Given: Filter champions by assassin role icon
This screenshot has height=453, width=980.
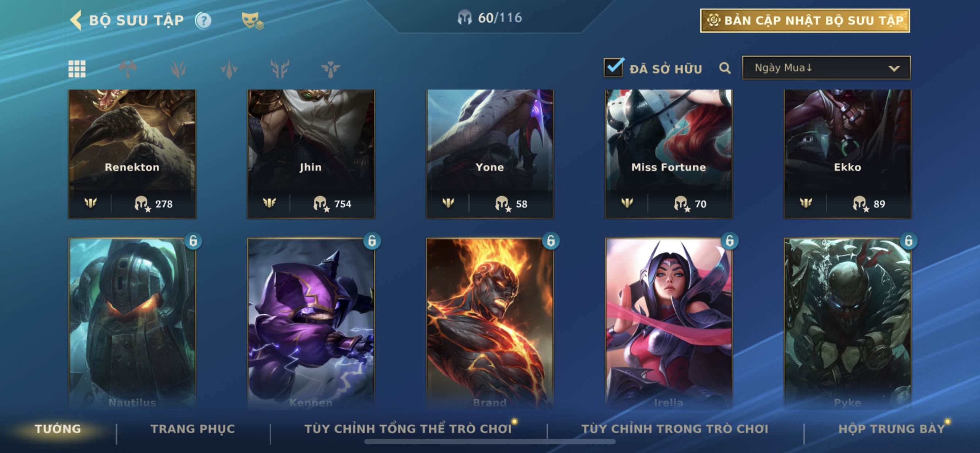Looking at the screenshot, I should tap(229, 69).
